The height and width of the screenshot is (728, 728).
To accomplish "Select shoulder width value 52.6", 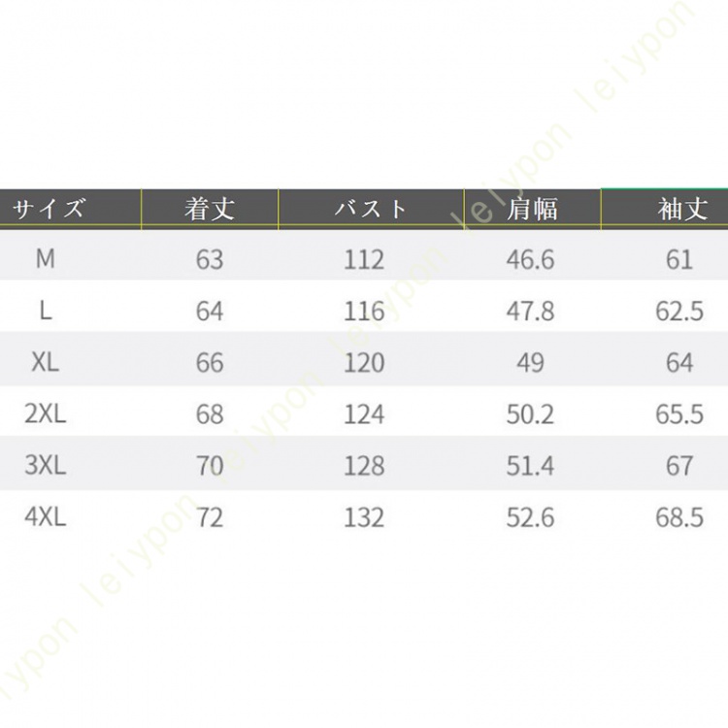I will coord(530,517).
